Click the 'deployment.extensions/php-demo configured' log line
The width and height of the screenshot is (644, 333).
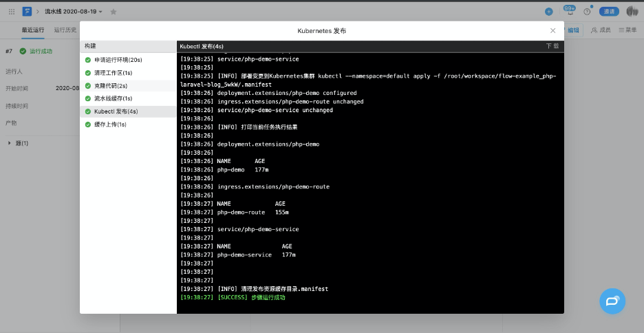pyautogui.click(x=268, y=93)
